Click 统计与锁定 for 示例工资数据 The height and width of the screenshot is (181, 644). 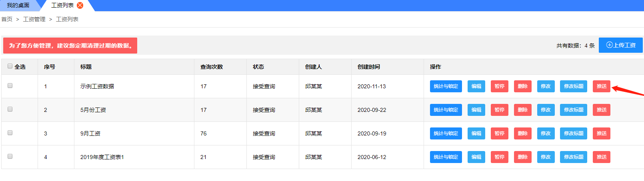point(446,86)
